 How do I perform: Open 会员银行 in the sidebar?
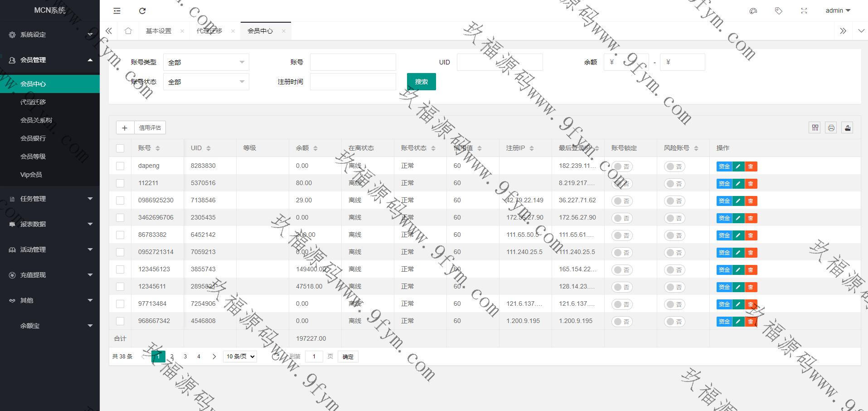33,138
